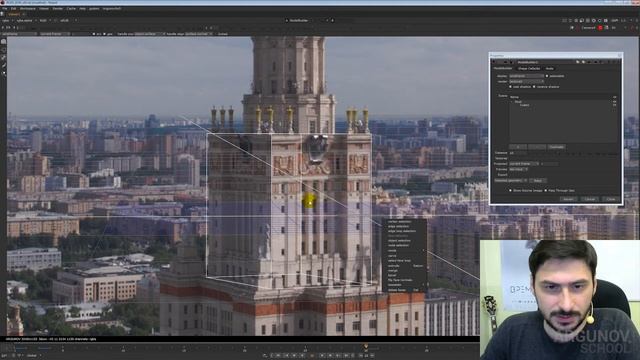Choose vertex selection from context menu
The height and width of the screenshot is (360, 640).
tap(400, 222)
